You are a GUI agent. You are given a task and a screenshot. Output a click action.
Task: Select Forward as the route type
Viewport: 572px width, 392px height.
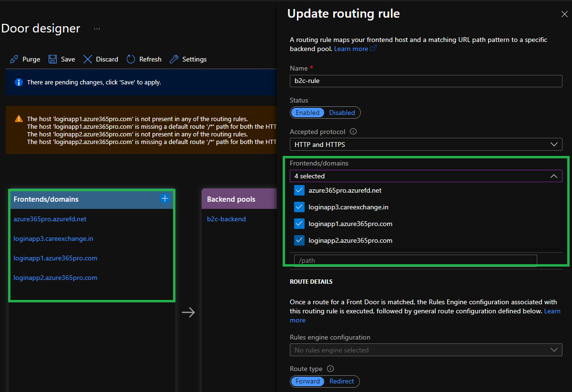(307, 382)
